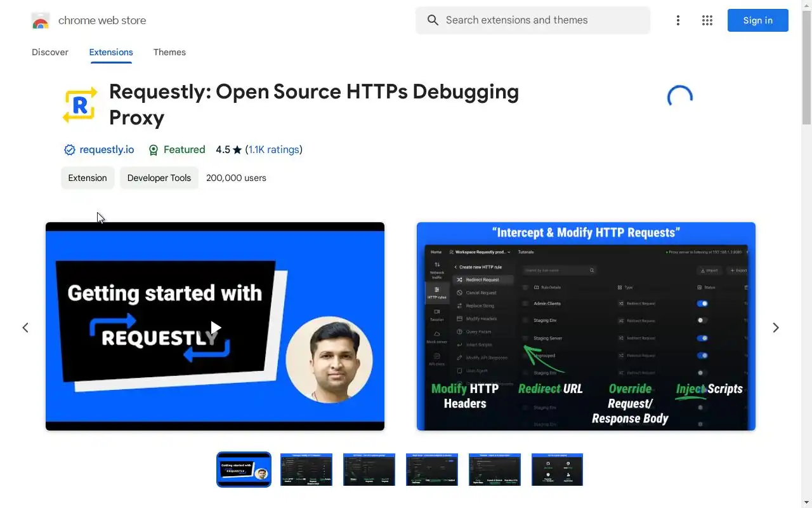The height and width of the screenshot is (508, 812).
Task: Click the Requestly extension logo icon
Action: click(80, 105)
